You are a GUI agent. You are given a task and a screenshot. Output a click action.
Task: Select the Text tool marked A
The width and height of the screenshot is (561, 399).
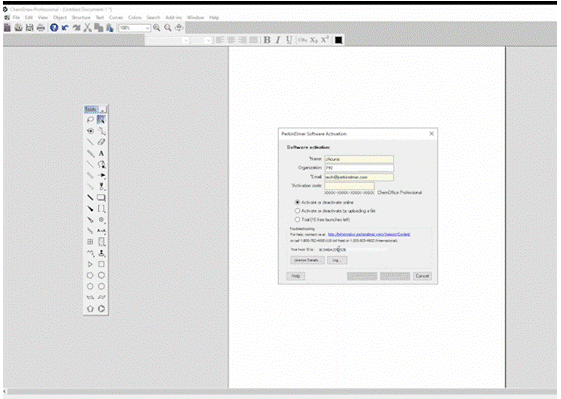102,153
